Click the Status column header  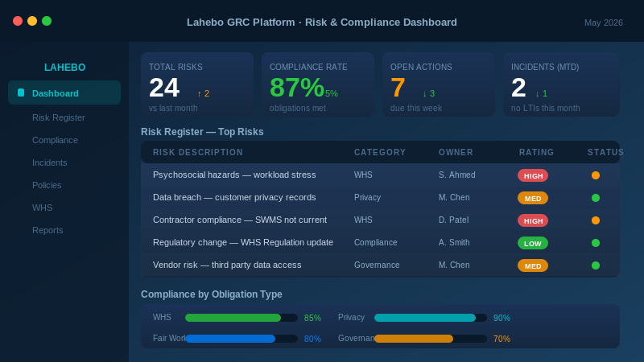605,152
